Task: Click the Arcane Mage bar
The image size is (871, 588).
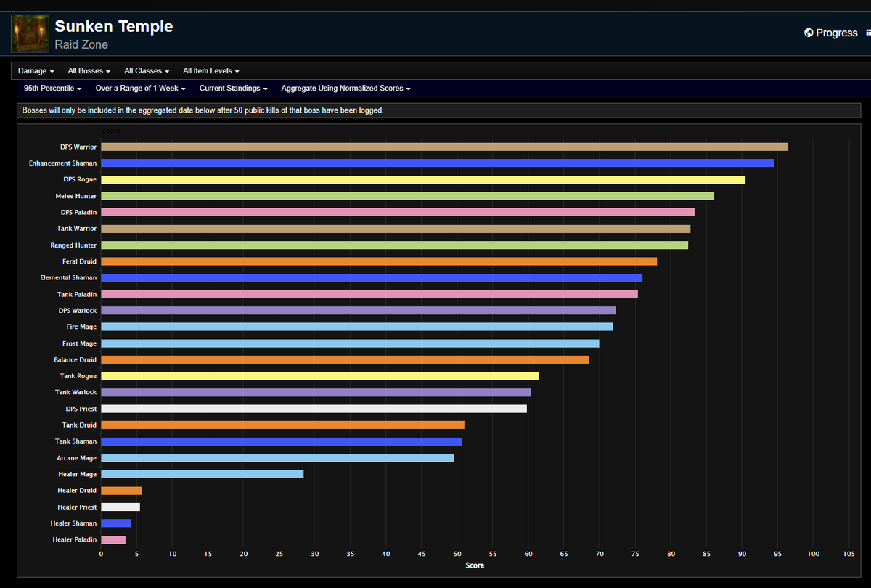Action: 277,458
